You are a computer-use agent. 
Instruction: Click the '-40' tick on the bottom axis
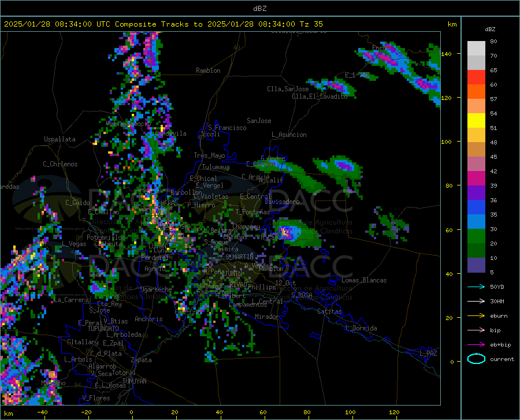pos(42,412)
